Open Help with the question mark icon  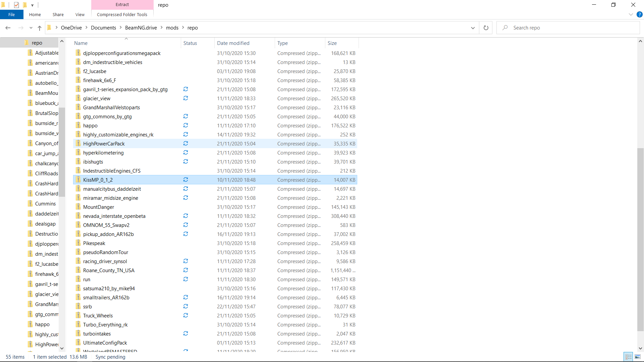639,14
